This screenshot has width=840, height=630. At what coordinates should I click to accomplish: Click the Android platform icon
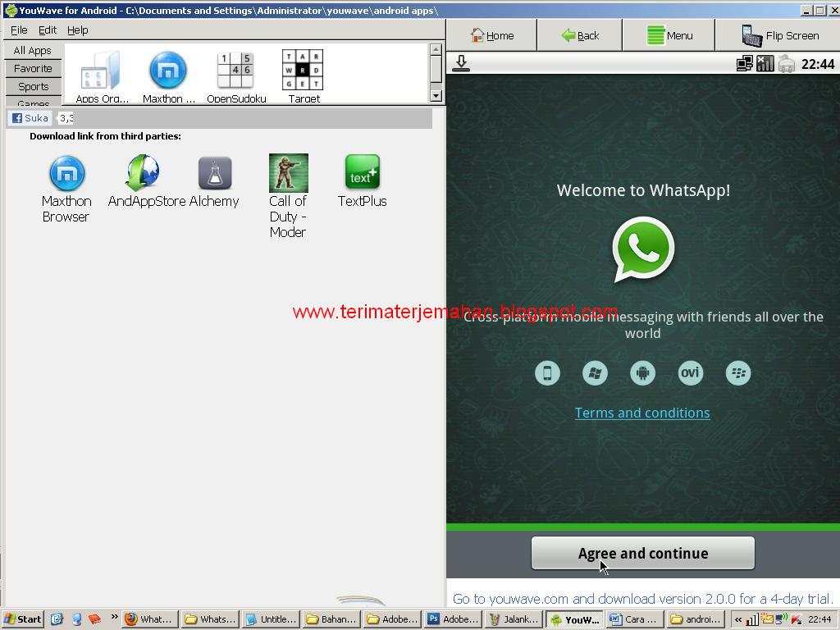(x=642, y=373)
